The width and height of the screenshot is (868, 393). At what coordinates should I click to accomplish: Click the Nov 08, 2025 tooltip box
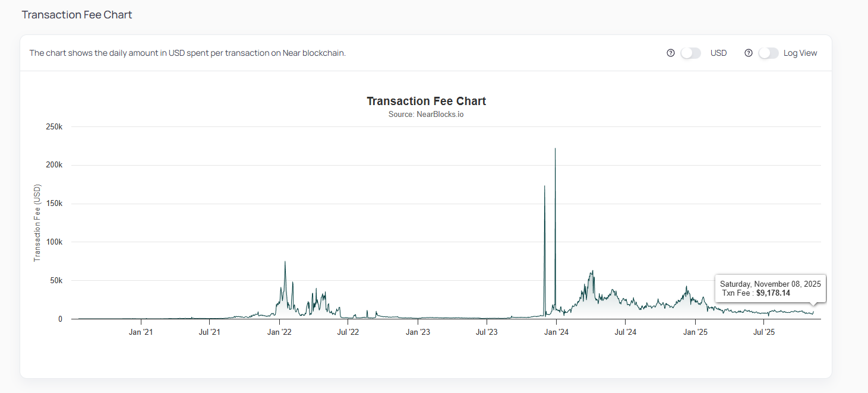click(770, 289)
